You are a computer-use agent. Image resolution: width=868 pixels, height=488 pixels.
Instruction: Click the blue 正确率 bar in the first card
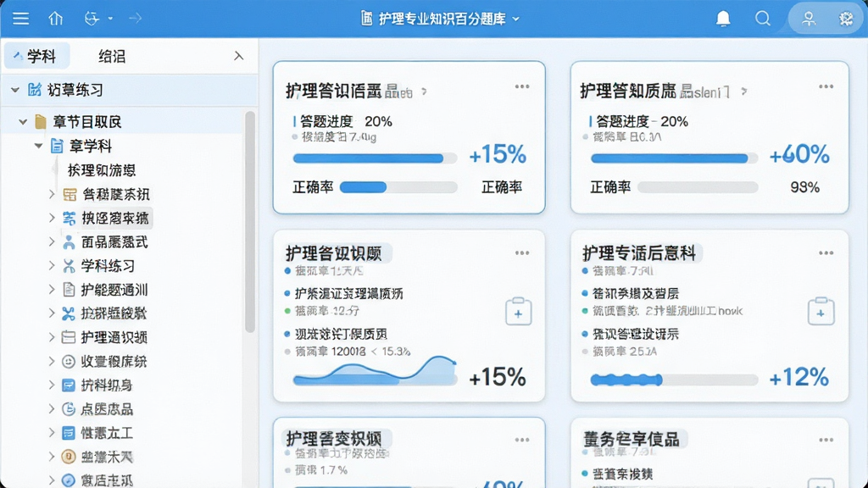click(363, 187)
